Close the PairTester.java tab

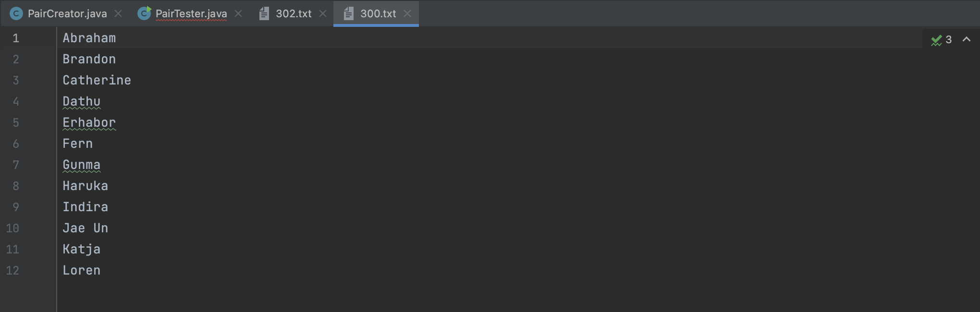(238, 13)
